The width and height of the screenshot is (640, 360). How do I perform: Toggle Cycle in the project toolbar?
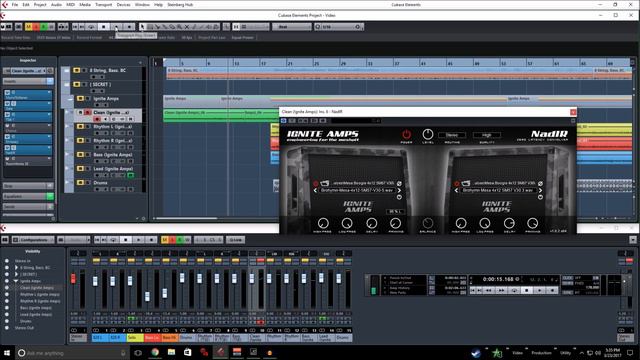(91, 27)
